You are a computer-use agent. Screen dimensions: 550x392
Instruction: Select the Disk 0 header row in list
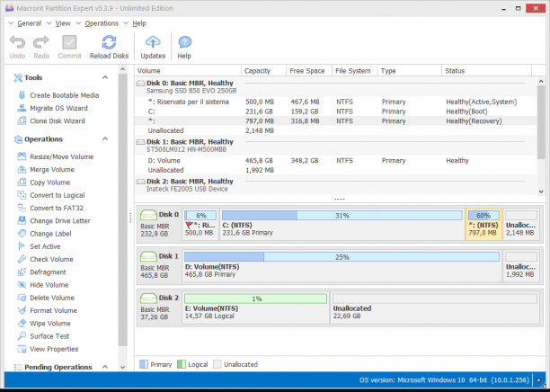click(x=336, y=86)
